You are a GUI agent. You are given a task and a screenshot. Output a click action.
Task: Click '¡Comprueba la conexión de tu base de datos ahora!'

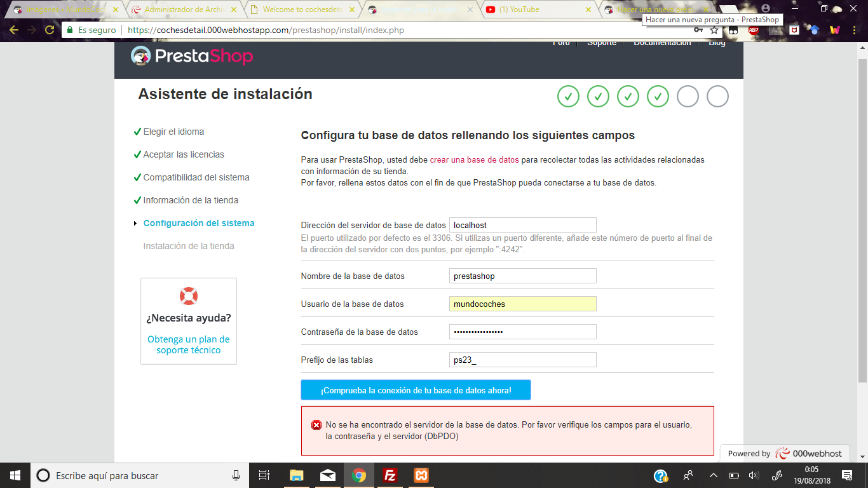tap(416, 390)
